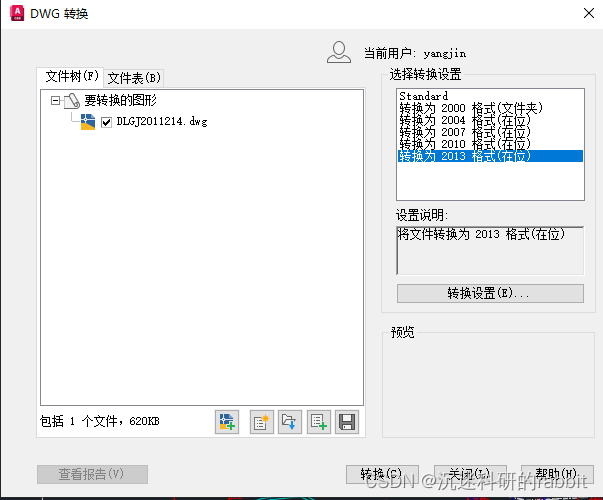Open the 转换设置(E)... dialog
The height and width of the screenshot is (500, 603).
490,293
